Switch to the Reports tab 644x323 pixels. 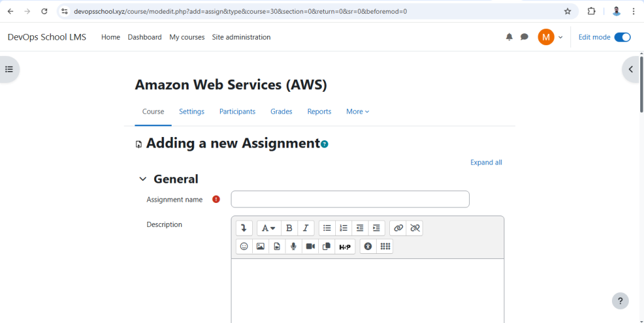pos(319,112)
